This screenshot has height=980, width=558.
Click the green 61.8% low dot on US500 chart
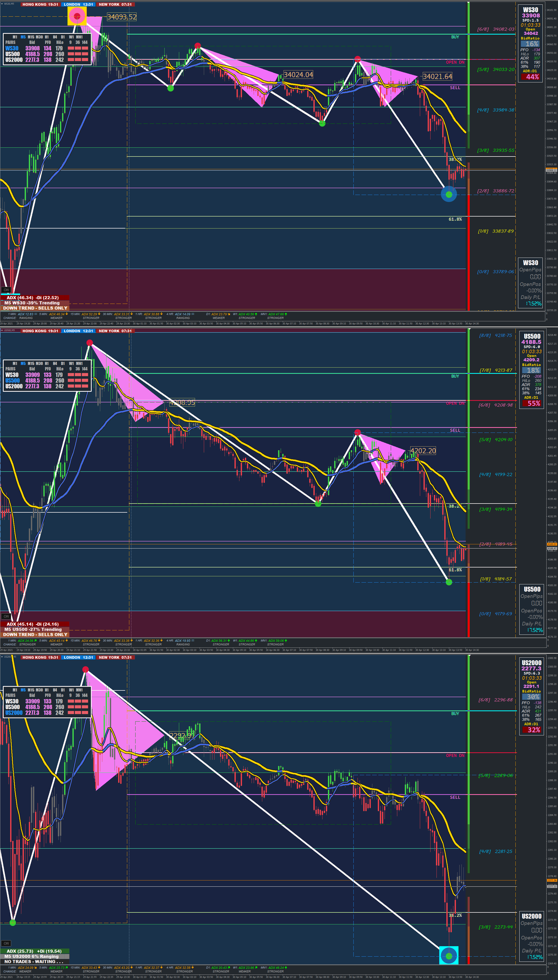[449, 582]
